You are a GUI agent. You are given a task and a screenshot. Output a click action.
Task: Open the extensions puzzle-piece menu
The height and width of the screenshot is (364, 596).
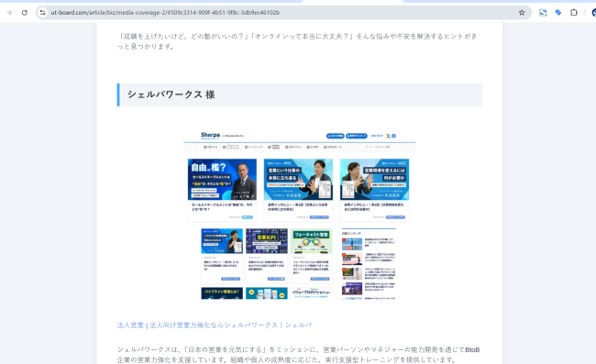(x=574, y=13)
